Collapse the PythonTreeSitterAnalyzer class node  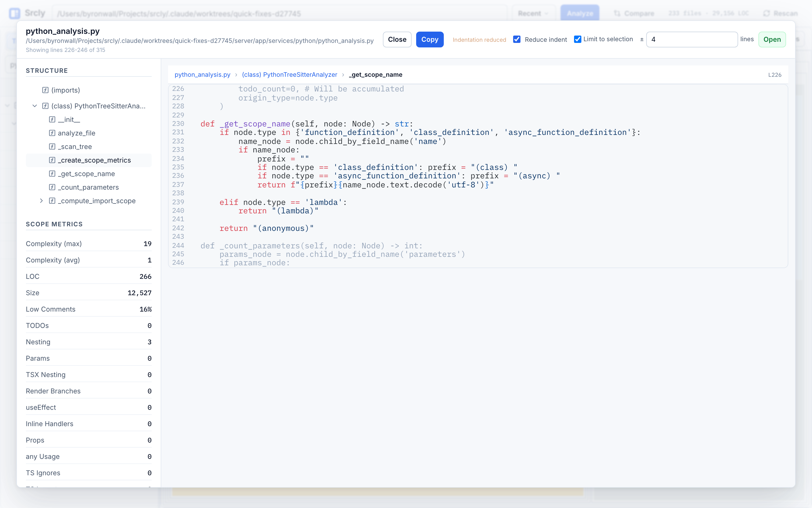point(35,106)
